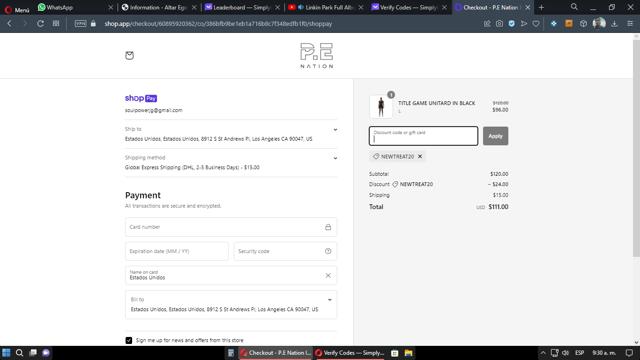Clear the Name on card field
Image resolution: width=640 pixels, height=360 pixels.
tap(328, 276)
